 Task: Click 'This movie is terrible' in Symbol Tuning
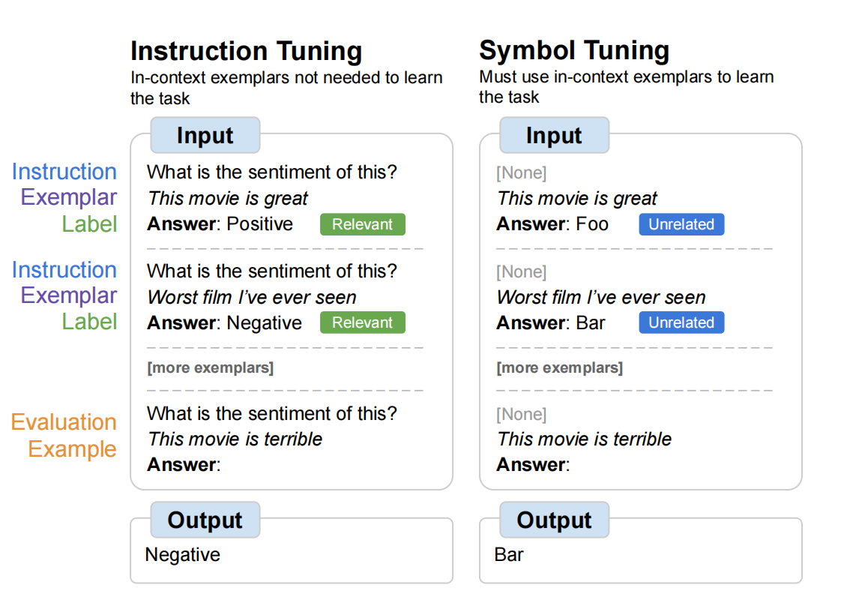pyautogui.click(x=584, y=439)
